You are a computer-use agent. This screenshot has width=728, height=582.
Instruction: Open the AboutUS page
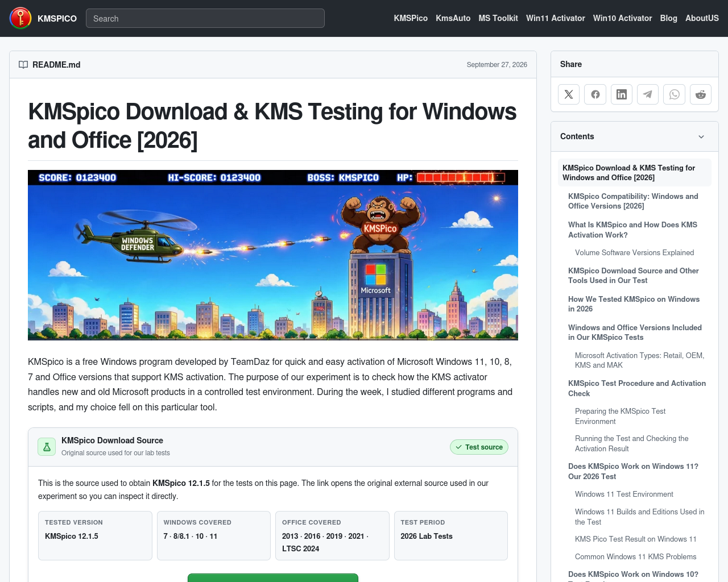pyautogui.click(x=702, y=18)
